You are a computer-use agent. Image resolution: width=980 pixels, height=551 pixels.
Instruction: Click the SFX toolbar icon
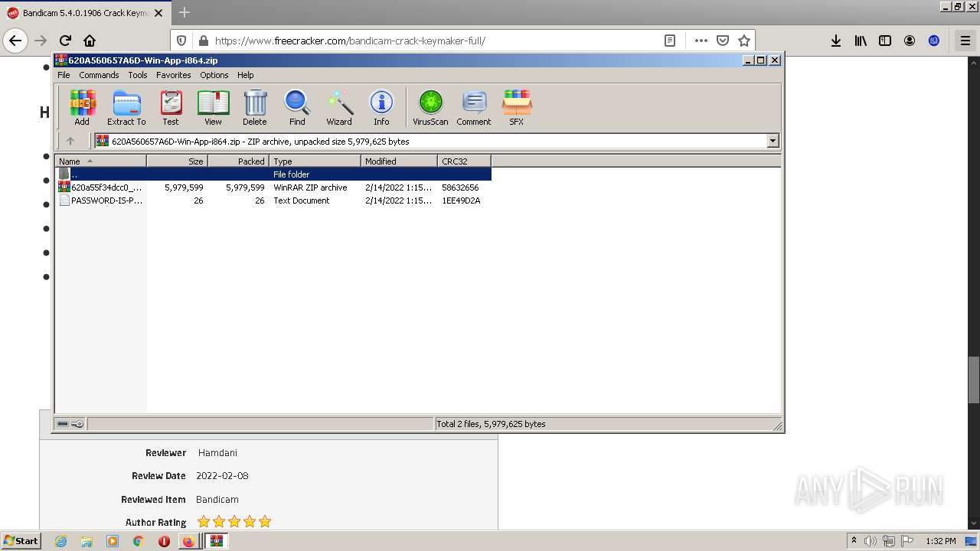[517, 107]
